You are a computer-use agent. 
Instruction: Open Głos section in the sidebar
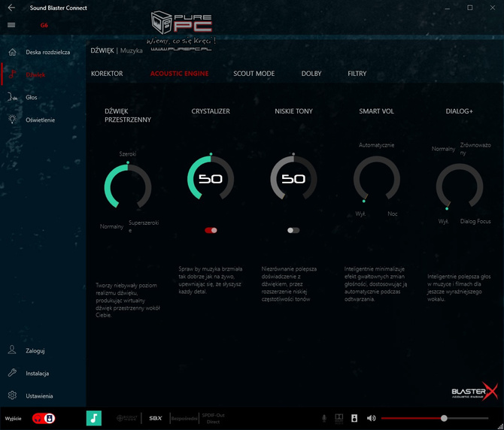32,97
